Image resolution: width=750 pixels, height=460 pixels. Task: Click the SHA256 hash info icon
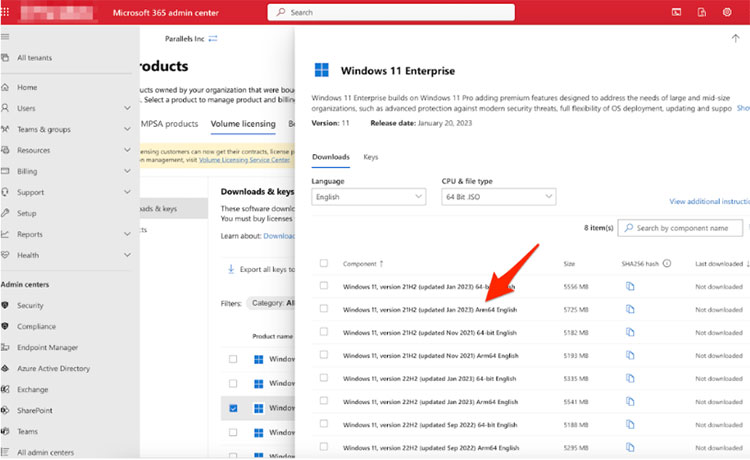pyautogui.click(x=666, y=264)
